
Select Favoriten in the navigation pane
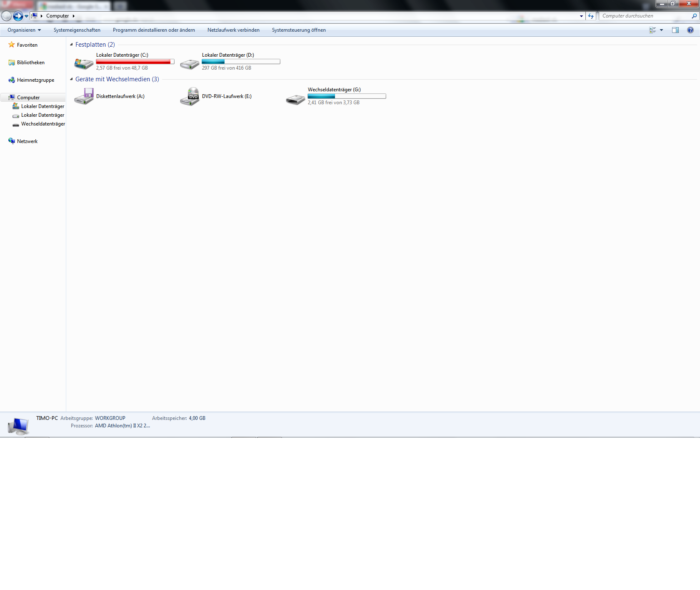tap(27, 45)
